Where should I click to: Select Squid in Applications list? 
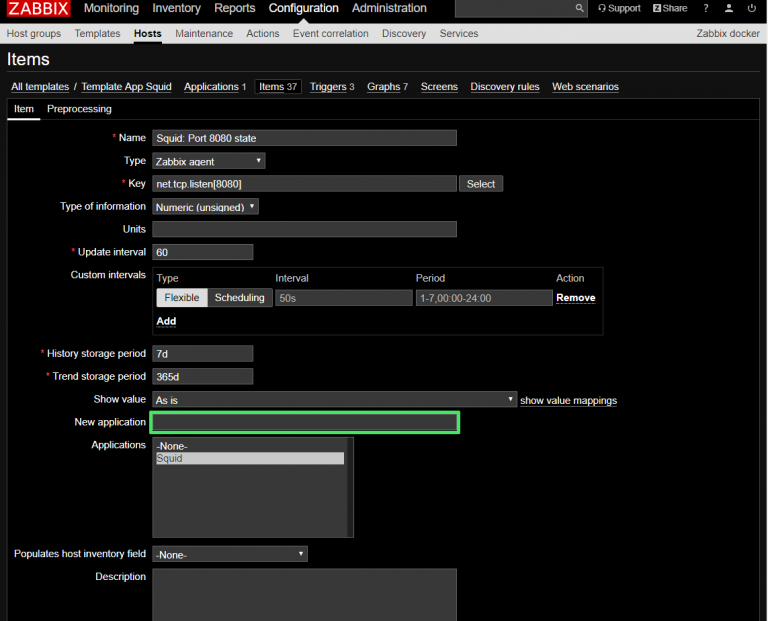pyautogui.click(x=250, y=458)
